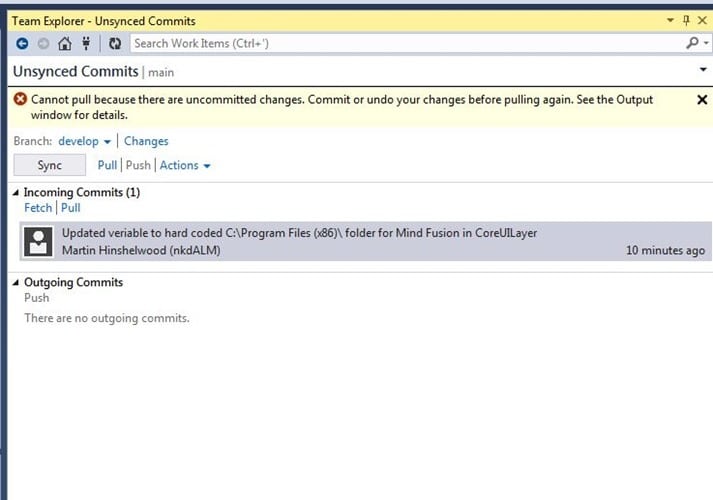This screenshot has width=713, height=500.
Task: Click the Sync button
Action: pos(50,165)
